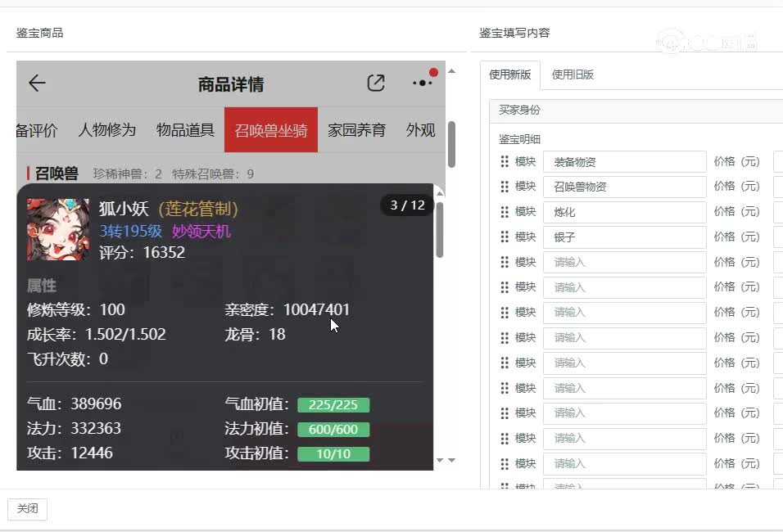
Task: Click the first 请输入 module input field
Action: [624, 262]
